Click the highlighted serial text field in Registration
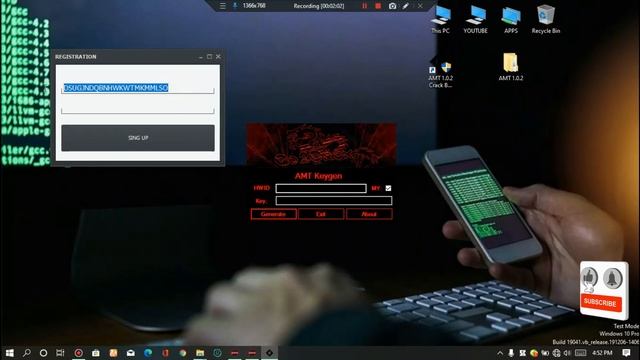640x360 pixels. (138, 88)
